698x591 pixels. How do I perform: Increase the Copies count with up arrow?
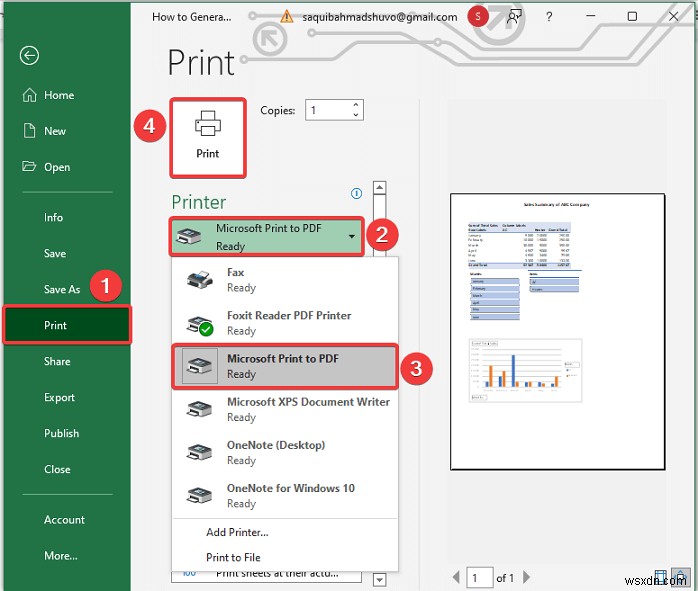[356, 105]
